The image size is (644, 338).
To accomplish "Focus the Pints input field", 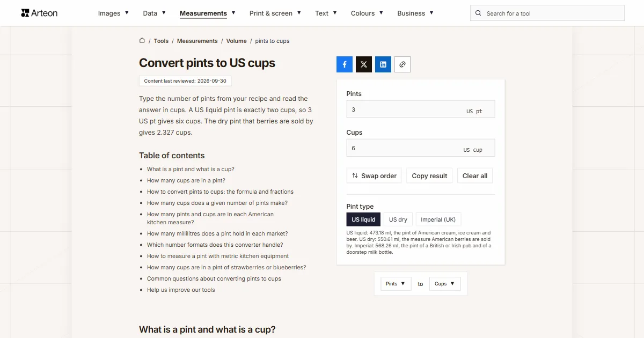I will point(421,109).
